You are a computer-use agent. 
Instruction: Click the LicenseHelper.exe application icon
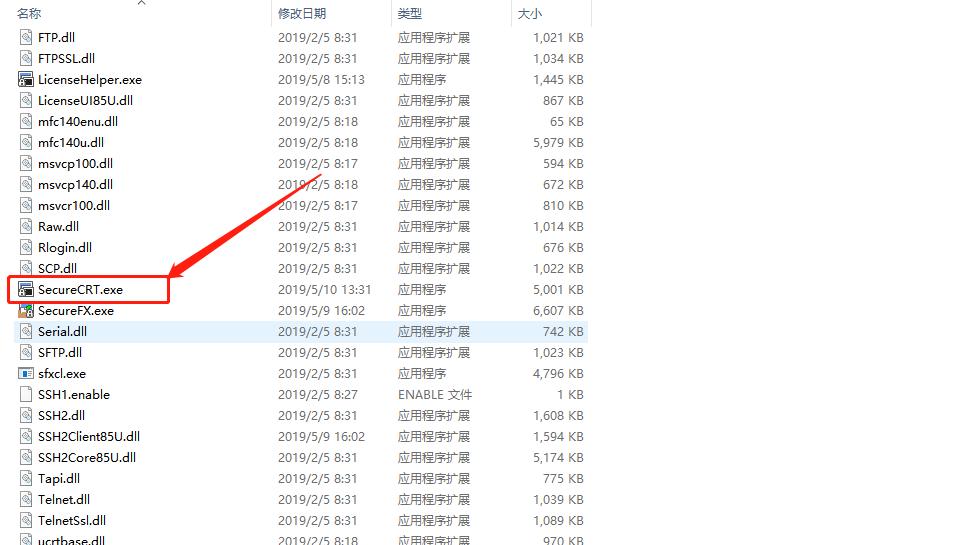(25, 79)
